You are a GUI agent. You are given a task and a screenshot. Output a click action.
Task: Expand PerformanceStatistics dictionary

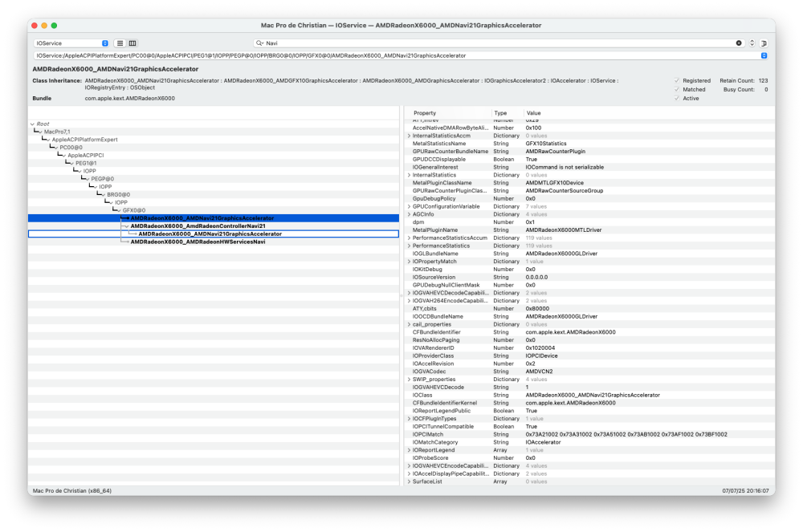click(409, 246)
